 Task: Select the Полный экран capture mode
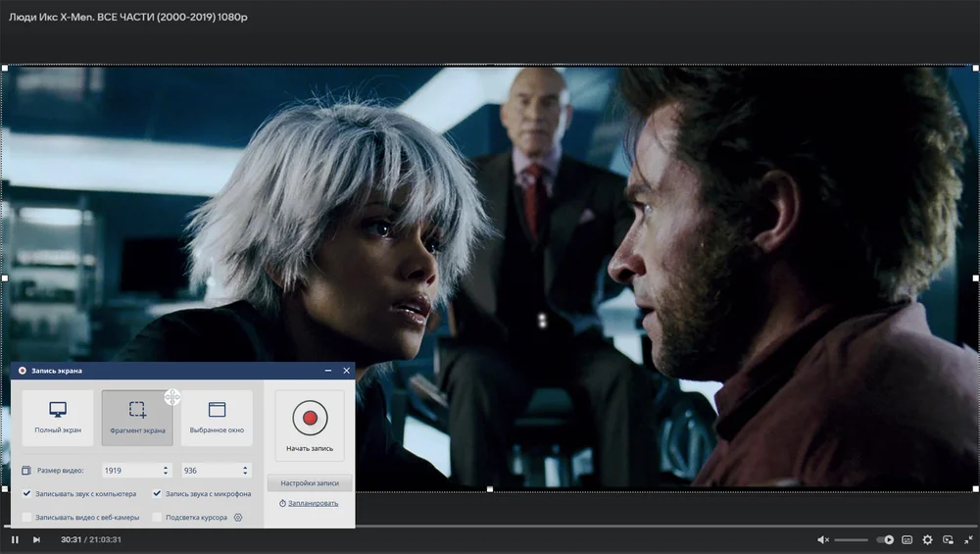pos(58,417)
